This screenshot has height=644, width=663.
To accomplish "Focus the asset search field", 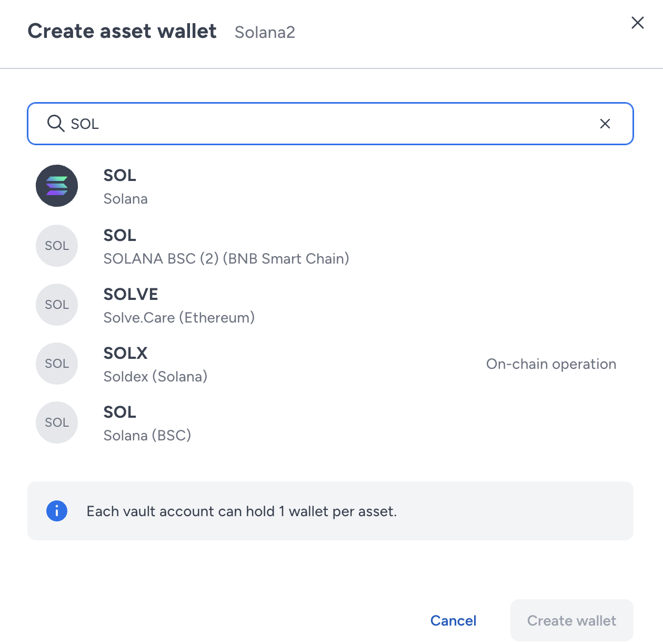I will click(330, 124).
